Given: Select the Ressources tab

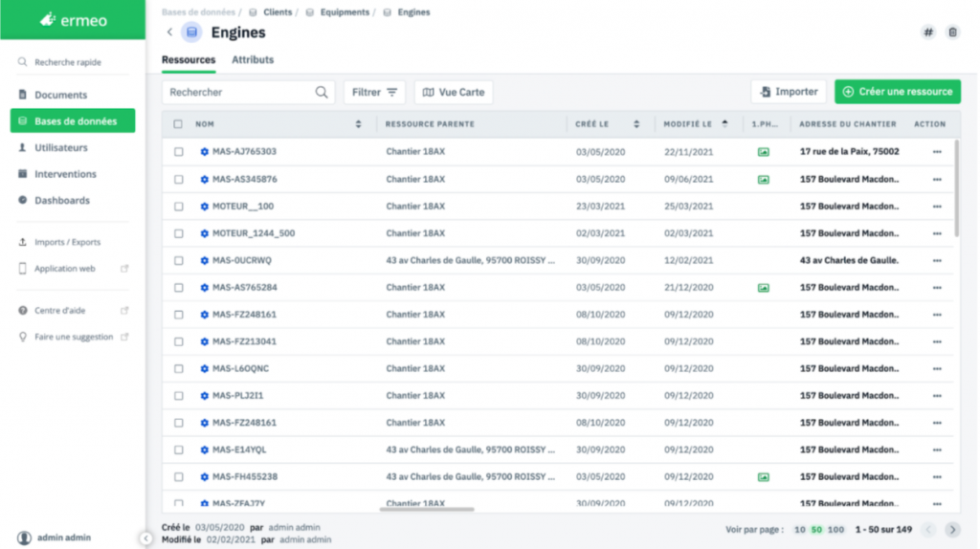Looking at the screenshot, I should pyautogui.click(x=189, y=60).
